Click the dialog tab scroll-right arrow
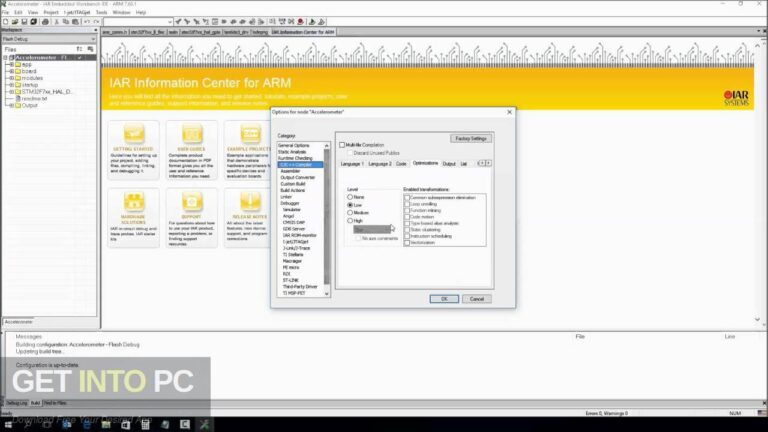 [x=488, y=164]
